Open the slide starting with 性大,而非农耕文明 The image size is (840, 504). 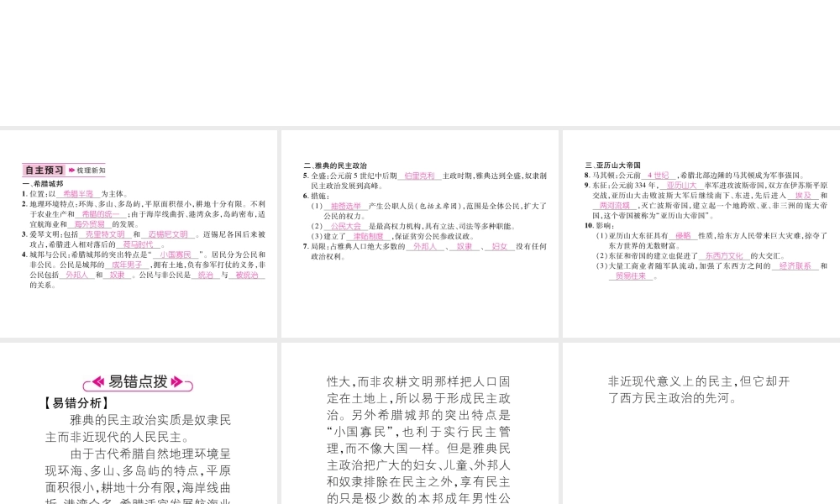[x=419, y=423]
